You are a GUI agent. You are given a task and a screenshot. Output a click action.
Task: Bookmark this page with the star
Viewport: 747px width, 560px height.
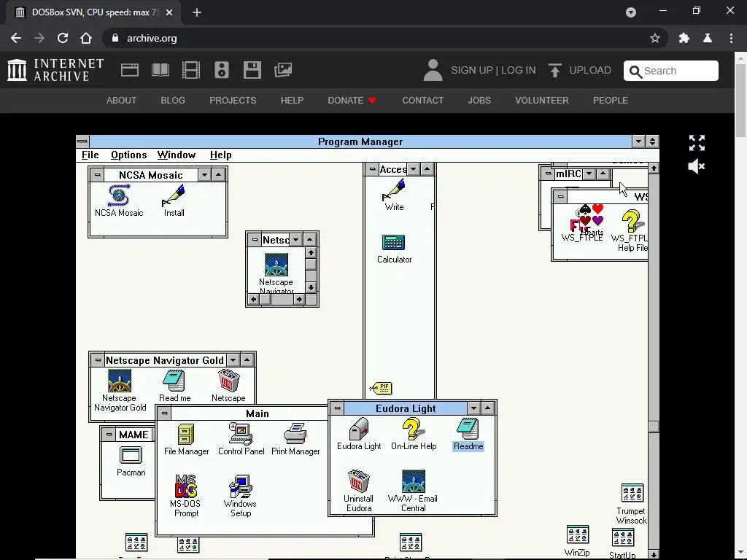[x=655, y=38]
